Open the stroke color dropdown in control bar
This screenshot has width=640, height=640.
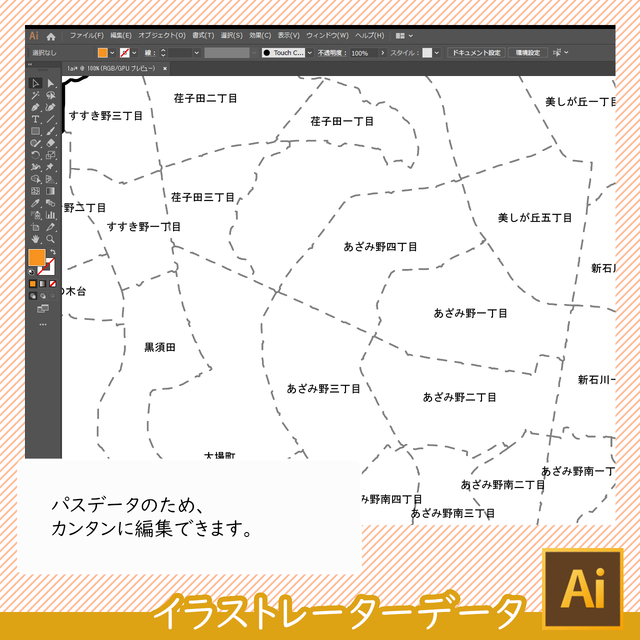134,53
